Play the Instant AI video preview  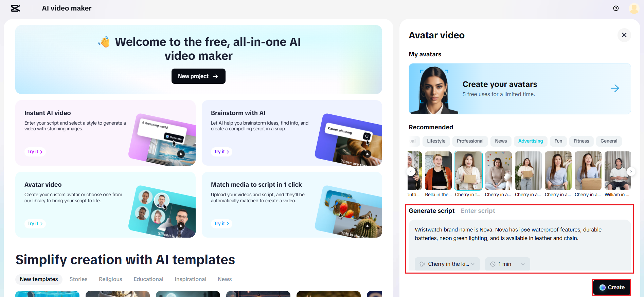point(181,154)
